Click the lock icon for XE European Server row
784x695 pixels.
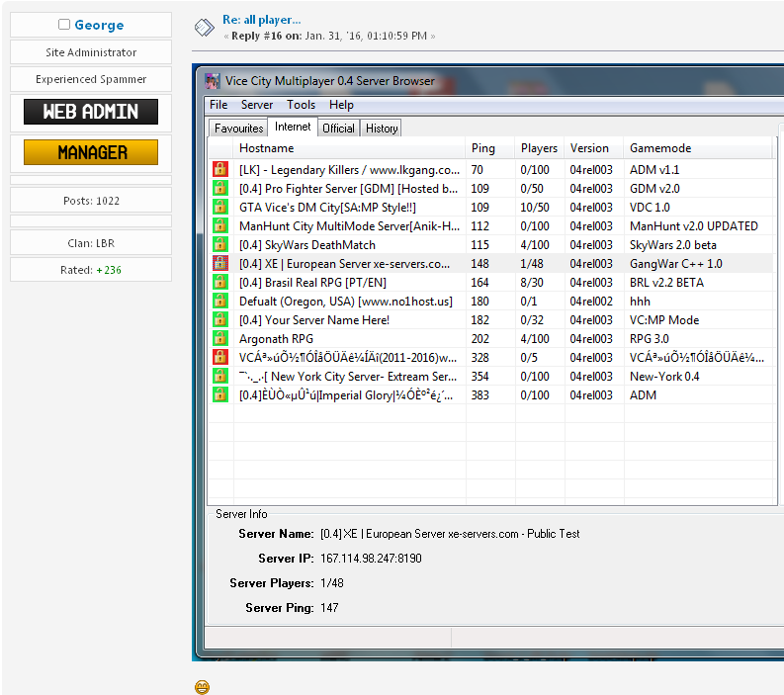(220, 264)
